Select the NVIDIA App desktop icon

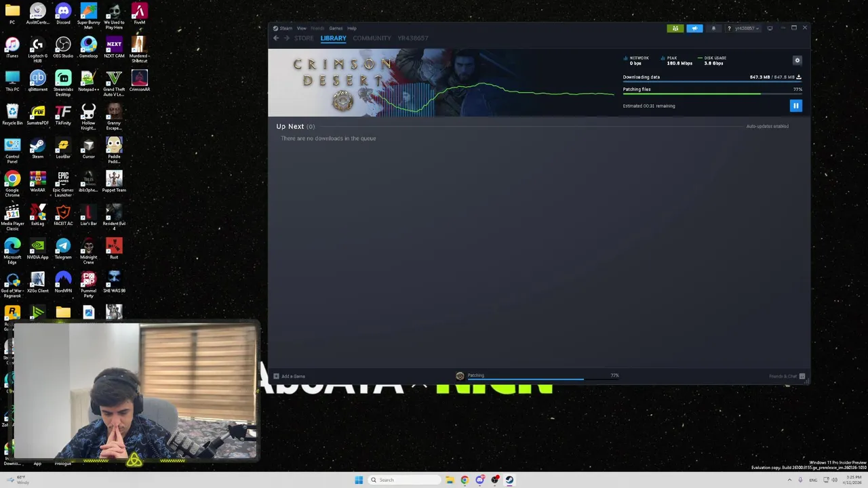[x=37, y=249]
